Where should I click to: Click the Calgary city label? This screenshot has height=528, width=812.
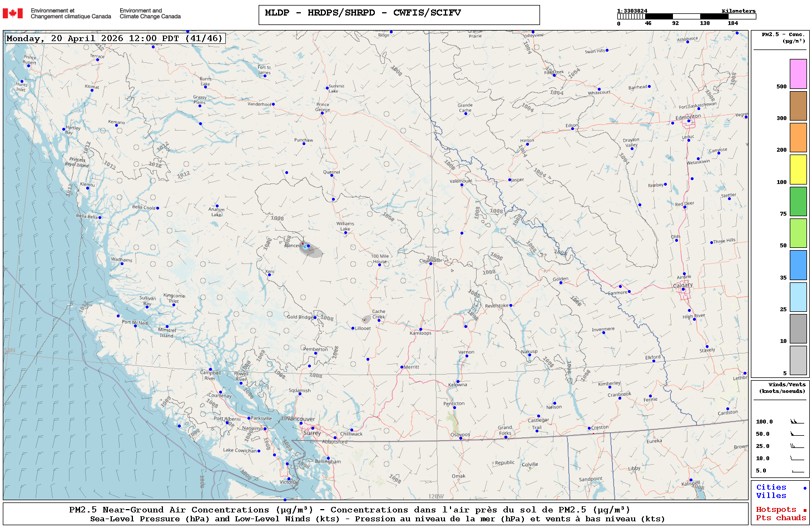click(683, 285)
